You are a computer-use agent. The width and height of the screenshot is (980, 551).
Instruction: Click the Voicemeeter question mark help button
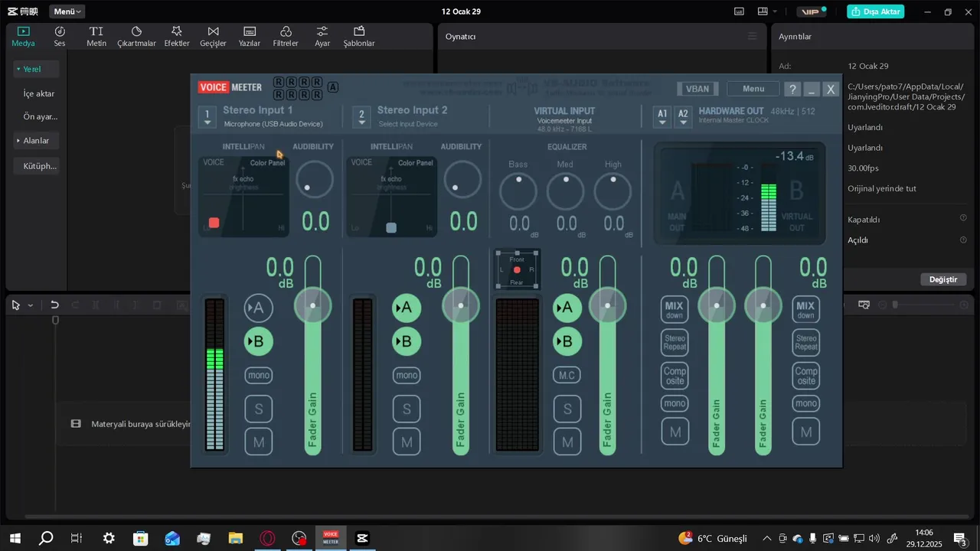point(793,90)
